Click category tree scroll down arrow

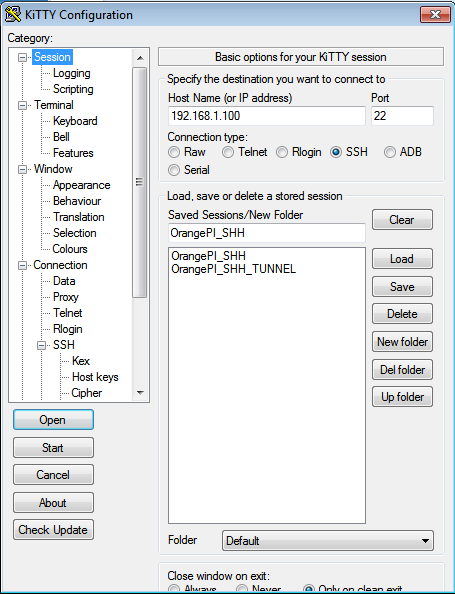(x=140, y=393)
